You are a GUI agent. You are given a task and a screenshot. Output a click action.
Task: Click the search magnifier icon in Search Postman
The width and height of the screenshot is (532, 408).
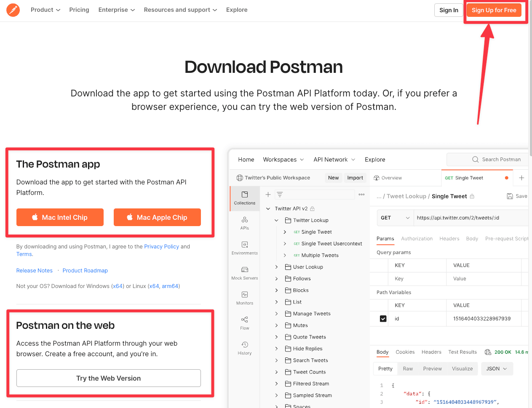pyautogui.click(x=475, y=160)
